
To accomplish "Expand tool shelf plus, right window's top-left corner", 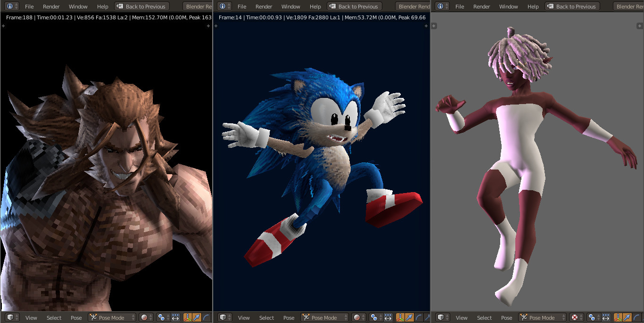I will 434,26.
